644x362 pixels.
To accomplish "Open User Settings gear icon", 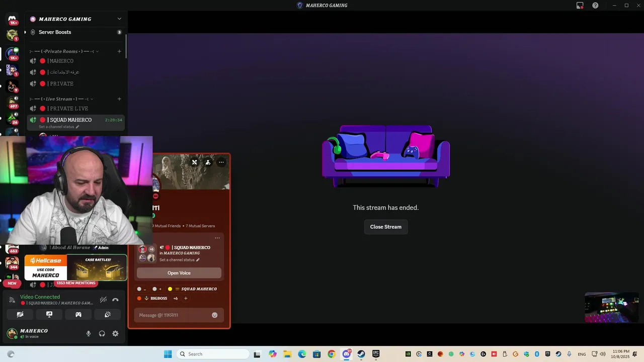I will pyautogui.click(x=115, y=333).
